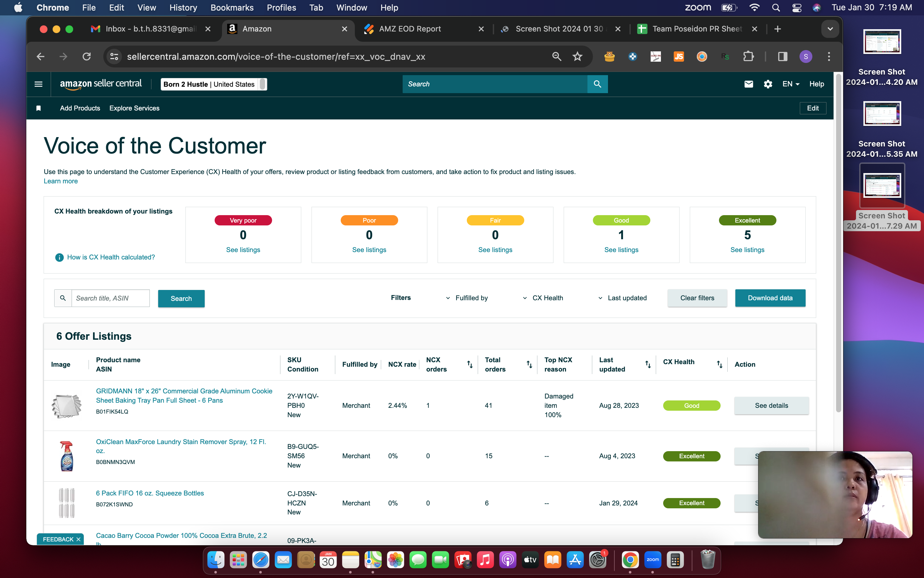This screenshot has height=578, width=924.
Task: Open the Bookmarks menu in the menu bar
Action: click(232, 8)
